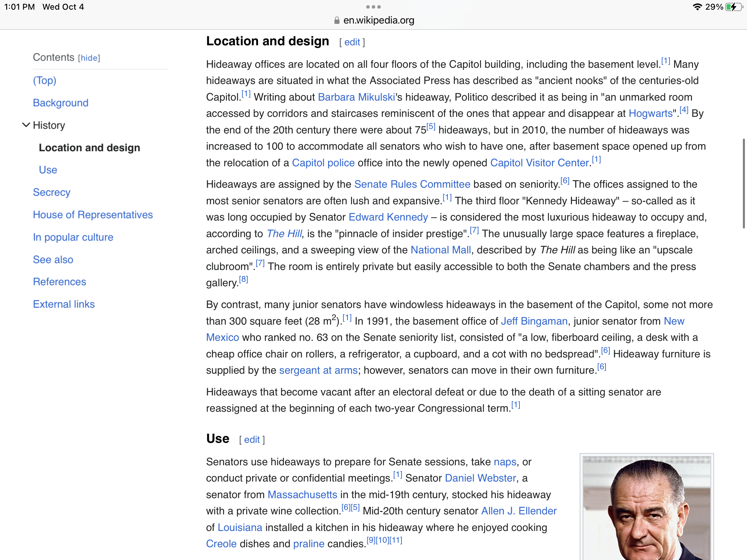Open Hogwarts article link
Viewport: 747px width, 560px height.
coord(651,113)
